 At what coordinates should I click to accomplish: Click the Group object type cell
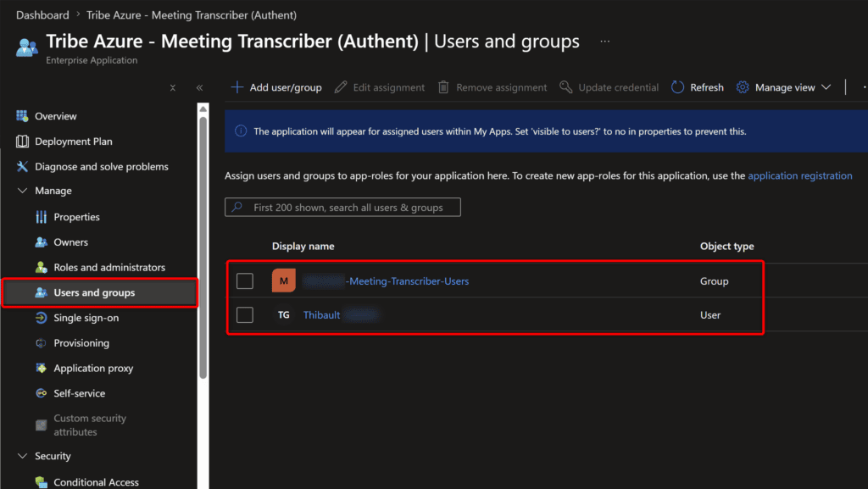tap(714, 281)
